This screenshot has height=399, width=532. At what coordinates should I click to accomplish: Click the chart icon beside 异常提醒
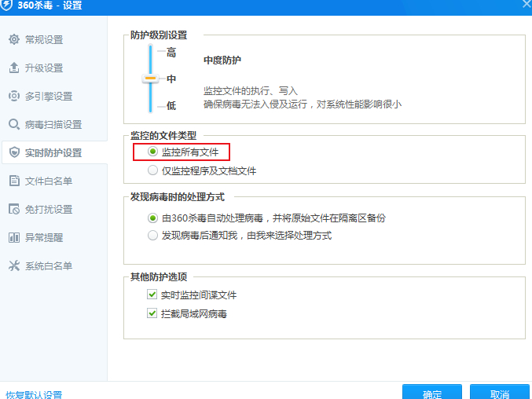(14, 237)
